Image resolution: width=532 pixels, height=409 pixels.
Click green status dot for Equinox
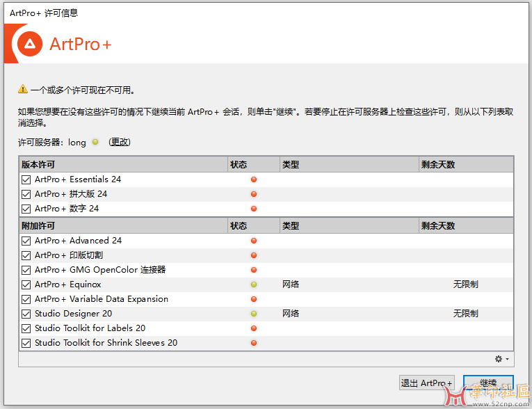[253, 284]
